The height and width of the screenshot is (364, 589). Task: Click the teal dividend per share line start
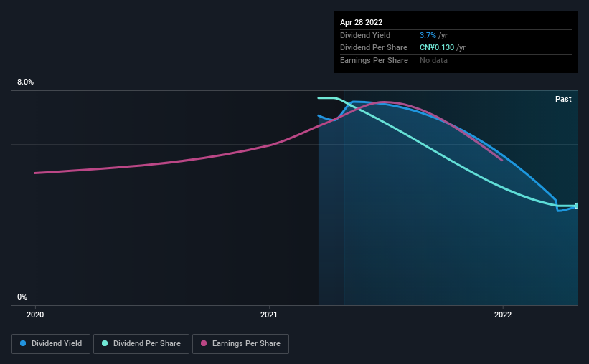click(x=319, y=98)
